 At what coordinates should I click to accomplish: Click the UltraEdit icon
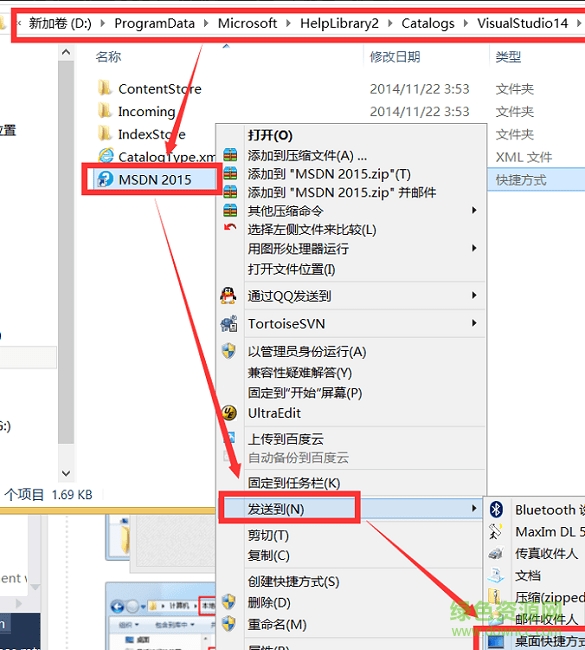click(x=229, y=412)
